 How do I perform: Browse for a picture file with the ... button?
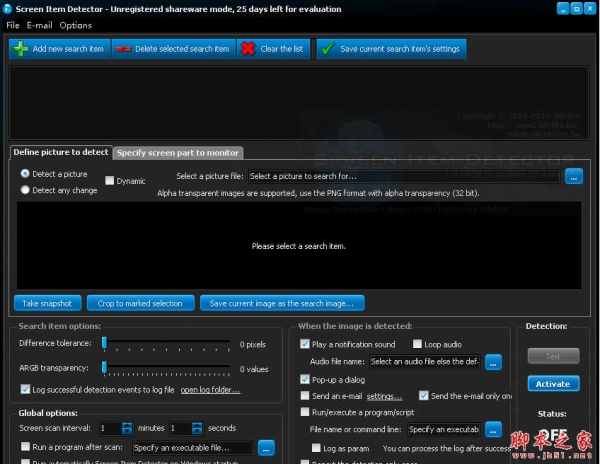click(x=574, y=176)
